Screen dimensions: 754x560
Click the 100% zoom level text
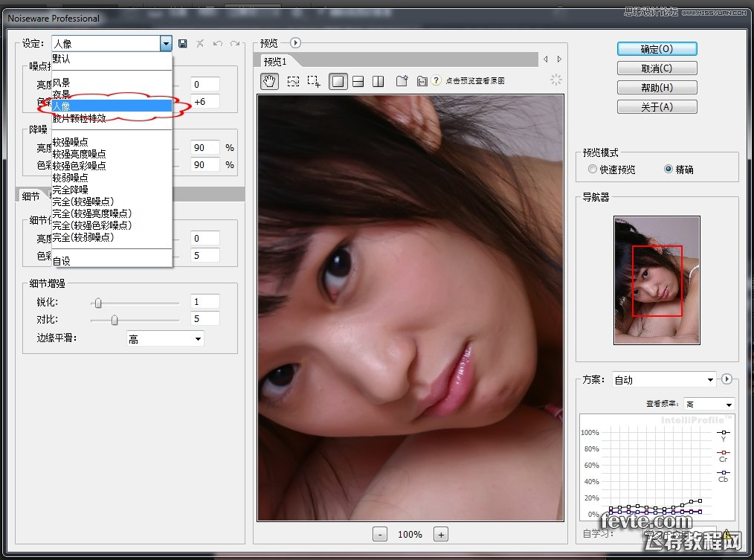click(410, 535)
